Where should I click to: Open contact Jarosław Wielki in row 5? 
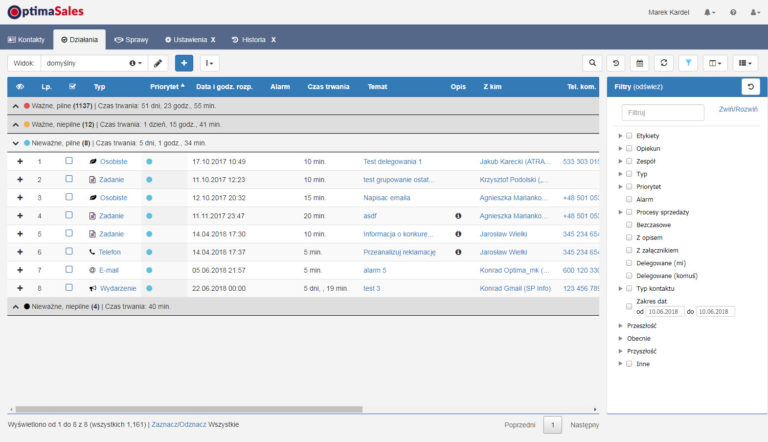point(503,234)
